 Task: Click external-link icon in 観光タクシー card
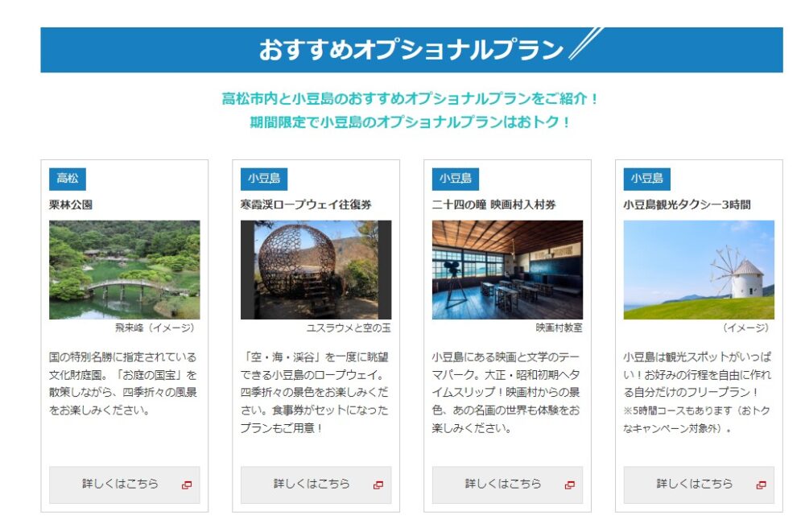(762, 485)
